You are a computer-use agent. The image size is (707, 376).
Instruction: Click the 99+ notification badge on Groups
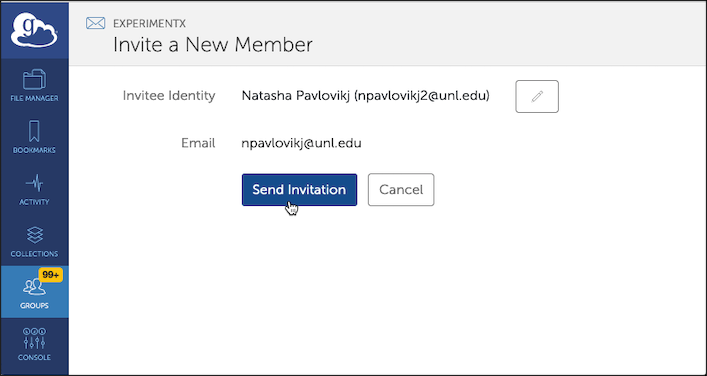click(50, 275)
